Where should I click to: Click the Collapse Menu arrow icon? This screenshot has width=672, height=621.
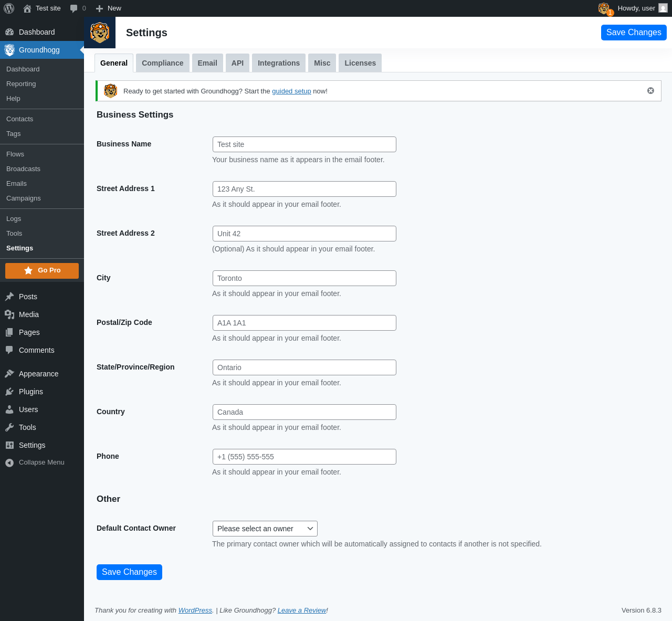tap(9, 462)
